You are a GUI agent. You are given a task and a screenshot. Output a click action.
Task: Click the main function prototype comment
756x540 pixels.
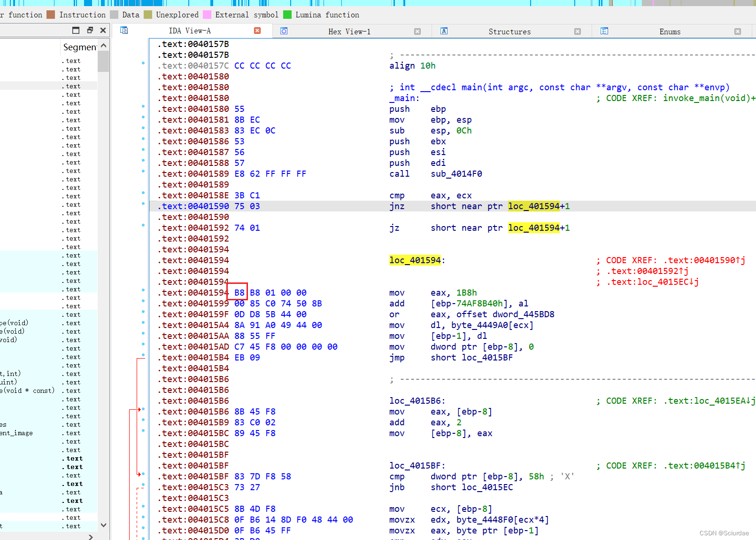coord(560,87)
